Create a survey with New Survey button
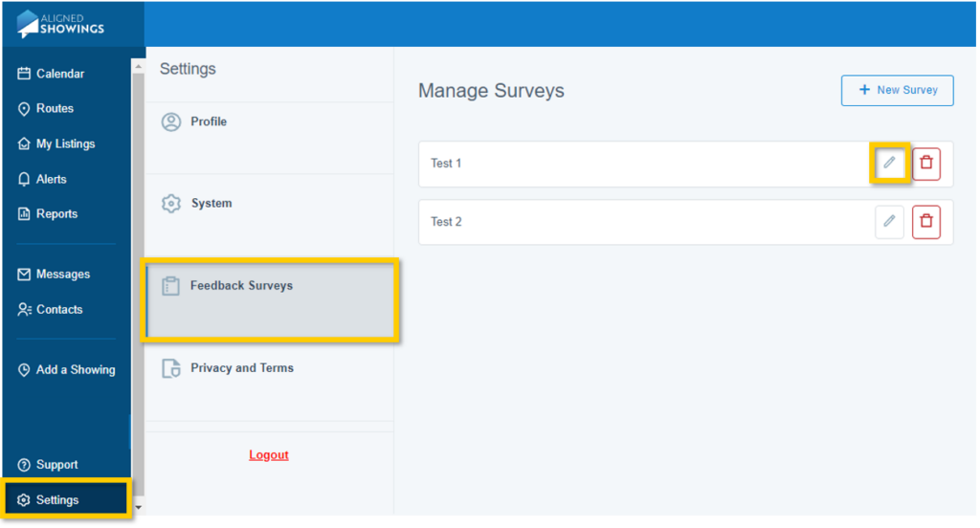The height and width of the screenshot is (528, 980). [897, 90]
